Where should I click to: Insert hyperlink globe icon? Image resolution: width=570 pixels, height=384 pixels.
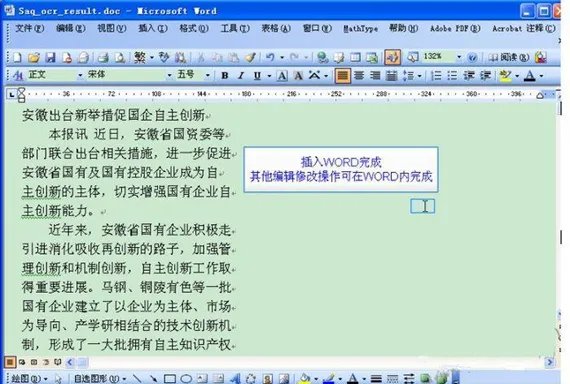pos(322,57)
